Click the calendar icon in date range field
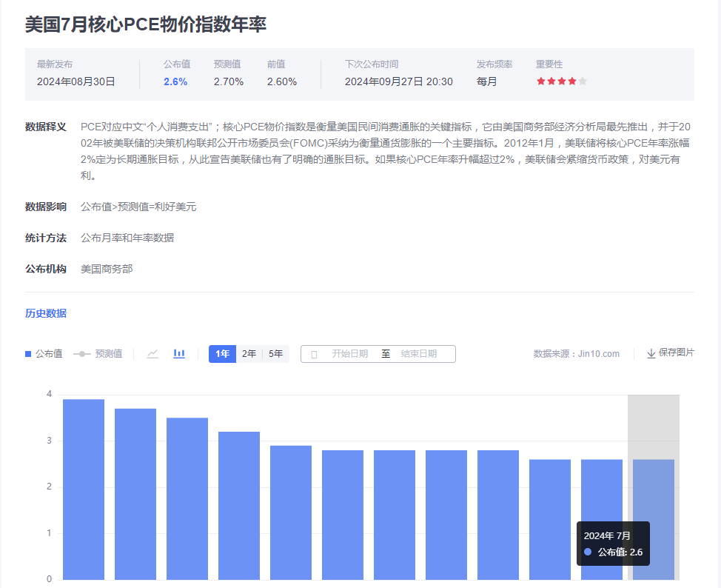721x588 pixels. [x=314, y=355]
